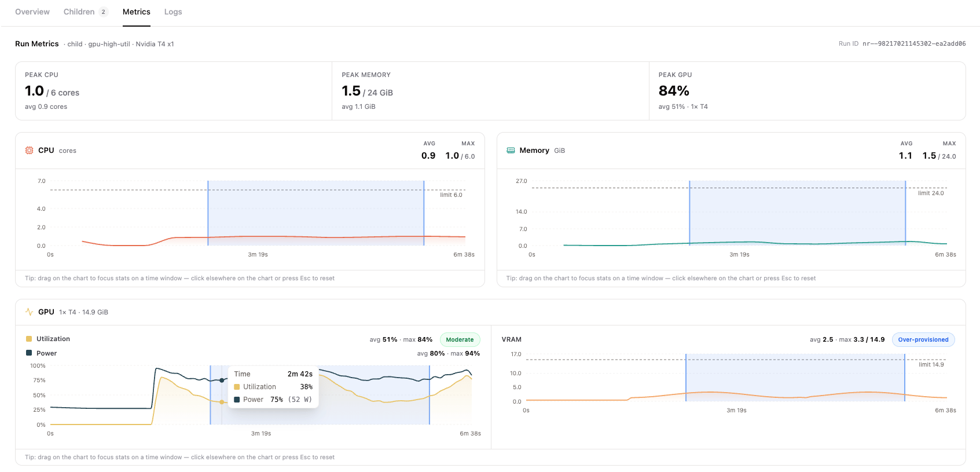
Task: Click the CPU AVG 0.9 value
Action: click(428, 156)
